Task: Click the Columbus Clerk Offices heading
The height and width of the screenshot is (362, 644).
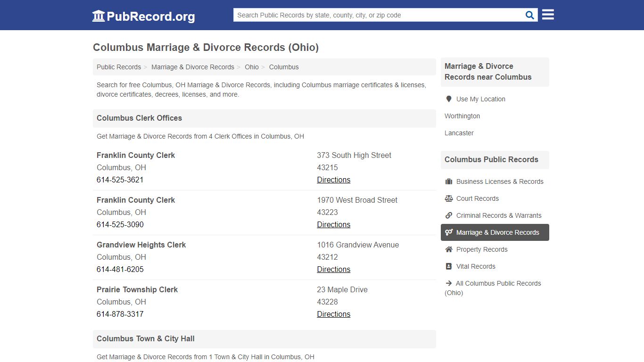Action: 139,118
